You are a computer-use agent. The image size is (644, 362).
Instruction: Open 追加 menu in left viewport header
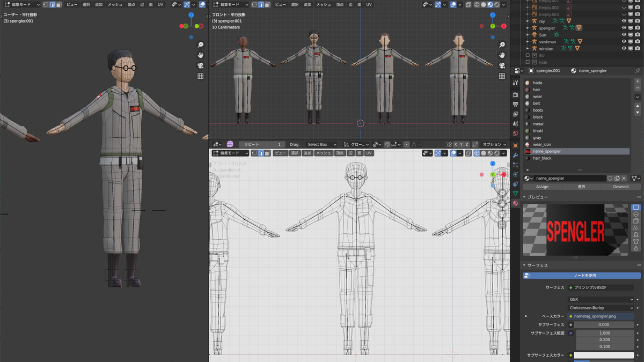99,4
